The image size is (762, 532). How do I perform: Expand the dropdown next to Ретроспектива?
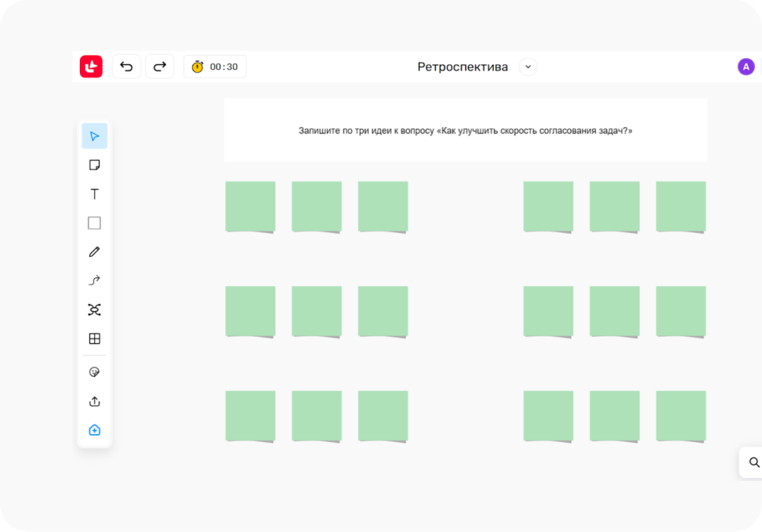(528, 67)
